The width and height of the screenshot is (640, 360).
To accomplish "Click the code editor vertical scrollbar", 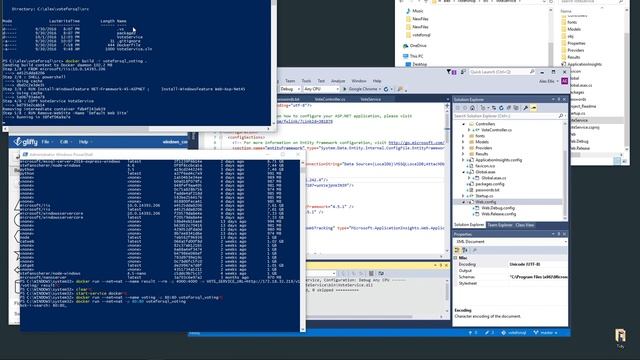I will point(447,180).
